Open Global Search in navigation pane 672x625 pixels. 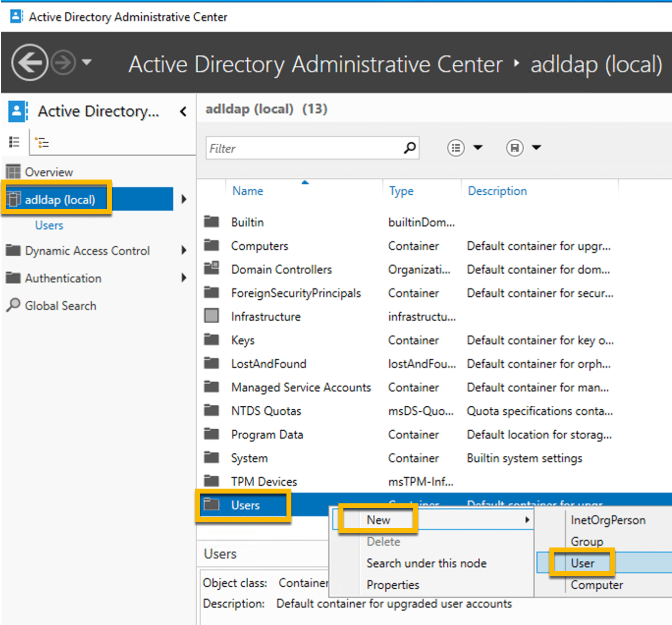tap(61, 306)
